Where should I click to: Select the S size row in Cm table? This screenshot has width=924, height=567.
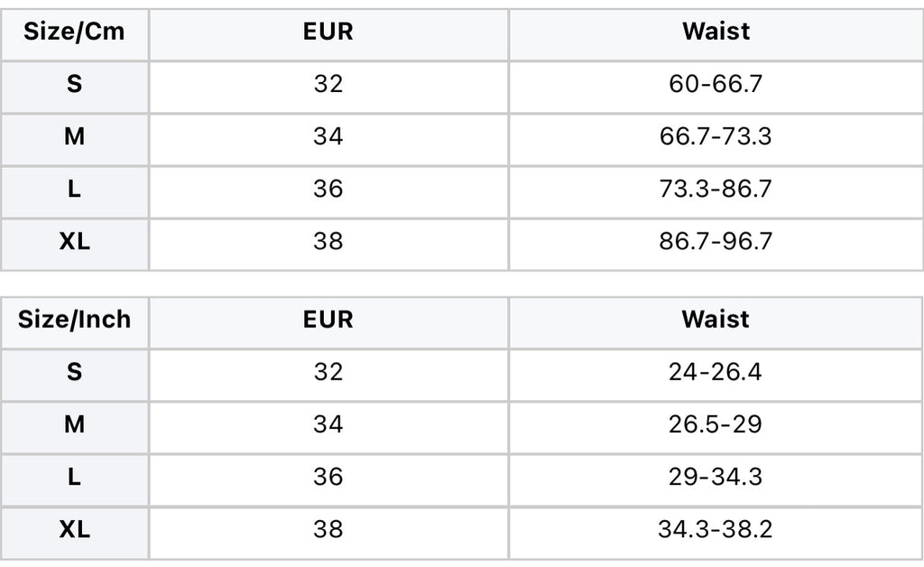(x=462, y=88)
